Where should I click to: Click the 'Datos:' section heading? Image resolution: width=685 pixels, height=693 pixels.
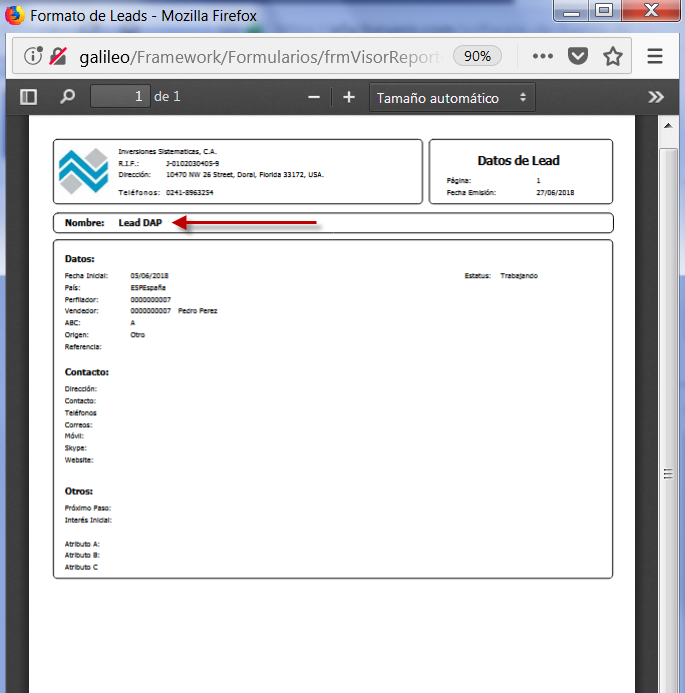80,259
